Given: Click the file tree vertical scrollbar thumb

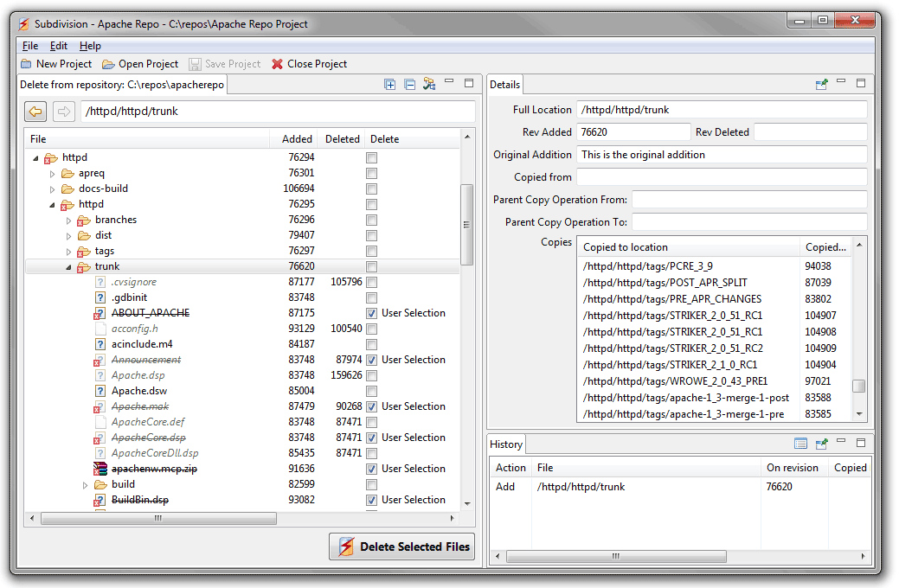Looking at the screenshot, I should click(x=466, y=225).
